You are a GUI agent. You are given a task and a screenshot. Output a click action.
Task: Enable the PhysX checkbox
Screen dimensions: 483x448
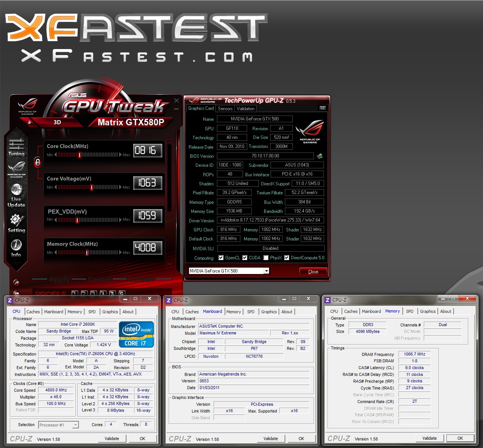click(266, 258)
